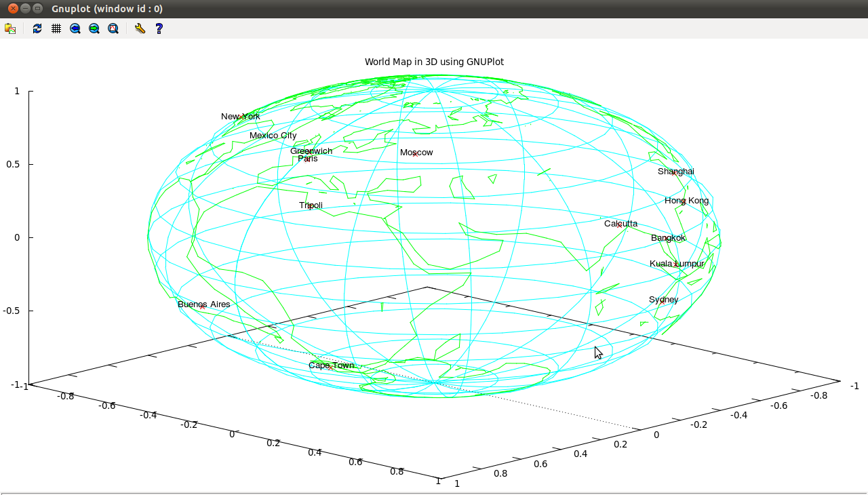Toggle the grid display

point(56,28)
